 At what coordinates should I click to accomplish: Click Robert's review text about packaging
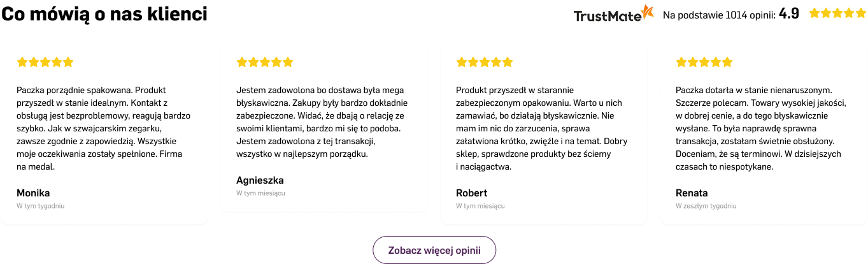pyautogui.click(x=542, y=128)
